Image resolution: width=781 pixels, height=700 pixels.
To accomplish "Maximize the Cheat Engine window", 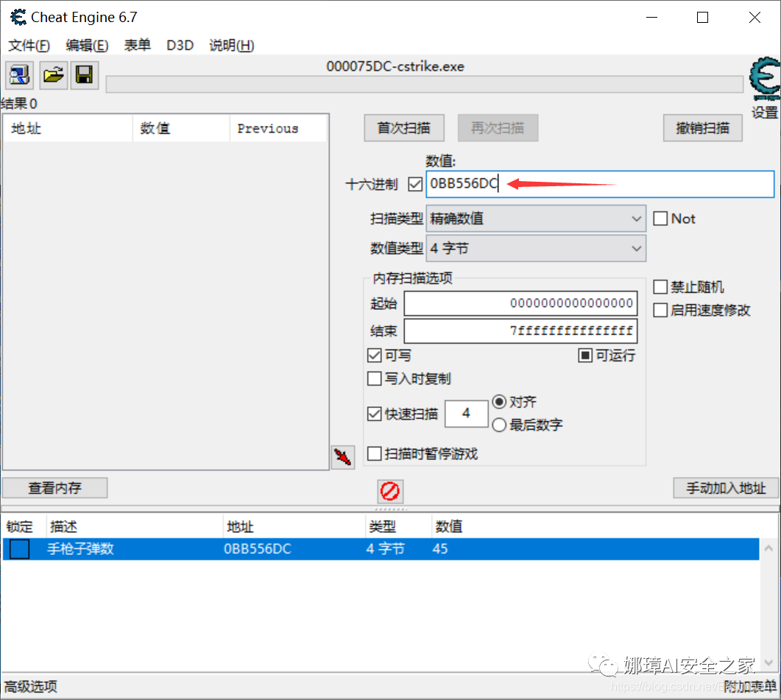I will tap(702, 18).
